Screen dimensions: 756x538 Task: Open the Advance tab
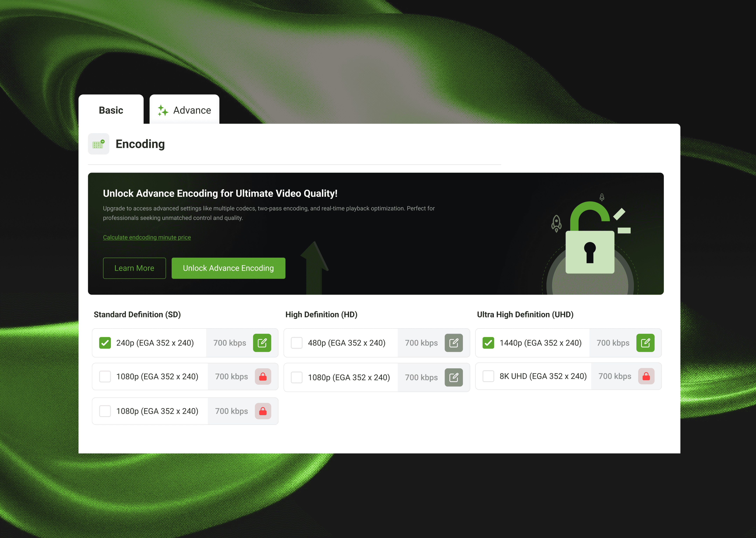tap(184, 110)
